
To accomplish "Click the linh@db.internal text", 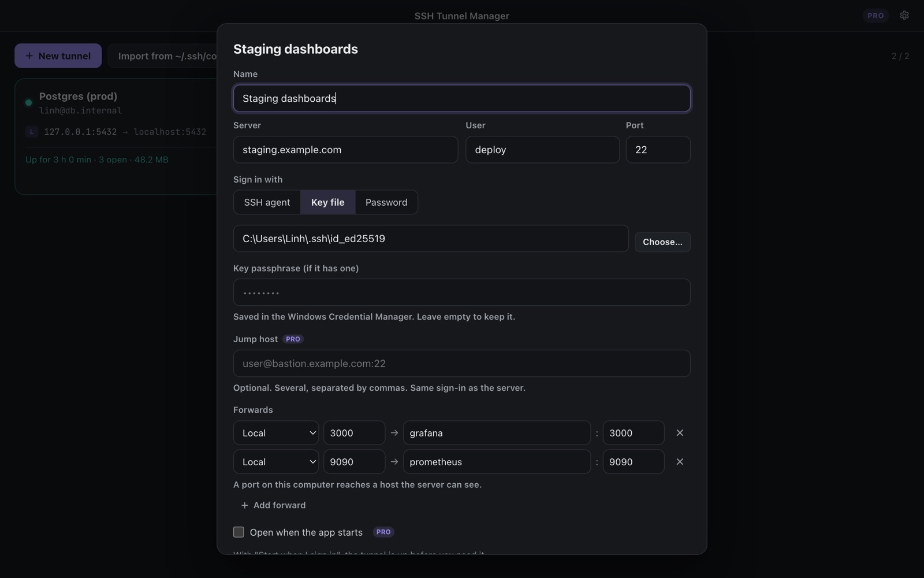I will point(80,110).
